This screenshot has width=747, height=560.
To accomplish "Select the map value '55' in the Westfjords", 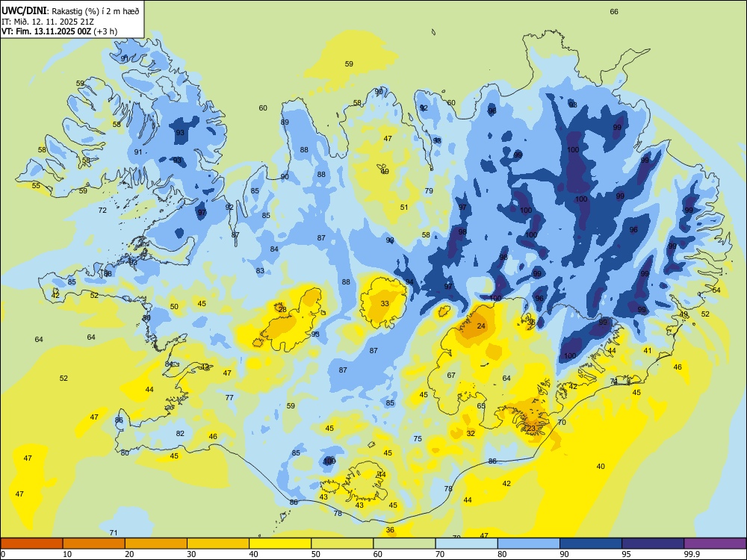I will pos(36,186).
